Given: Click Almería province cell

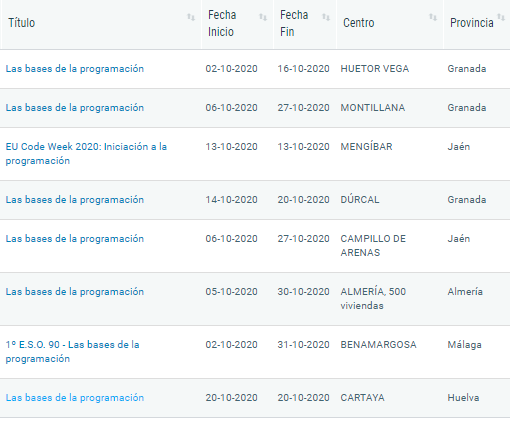Looking at the screenshot, I should 465,292.
